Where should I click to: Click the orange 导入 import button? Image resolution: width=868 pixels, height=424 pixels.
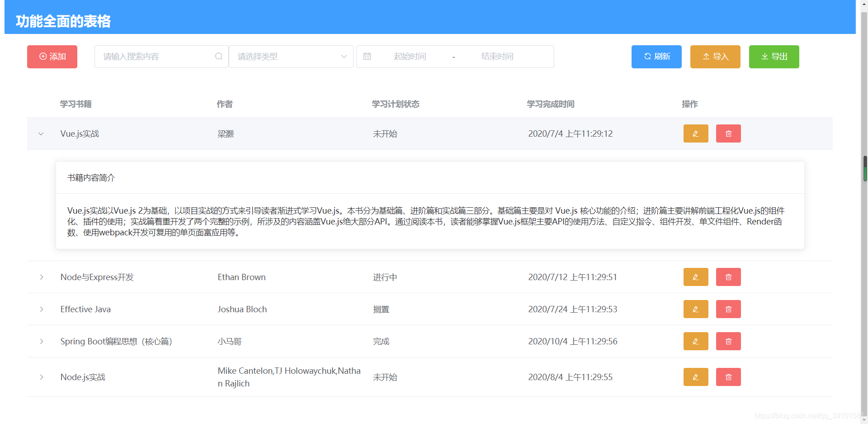click(715, 57)
